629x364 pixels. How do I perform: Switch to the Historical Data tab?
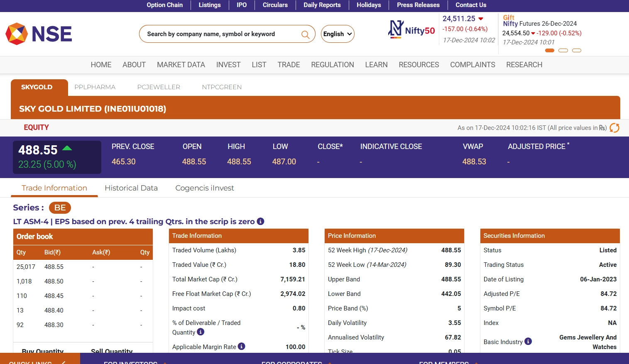[131, 188]
